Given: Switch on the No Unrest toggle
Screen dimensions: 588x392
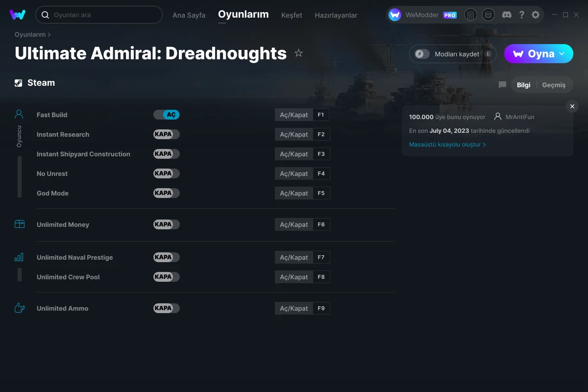Looking at the screenshot, I should coord(167,173).
